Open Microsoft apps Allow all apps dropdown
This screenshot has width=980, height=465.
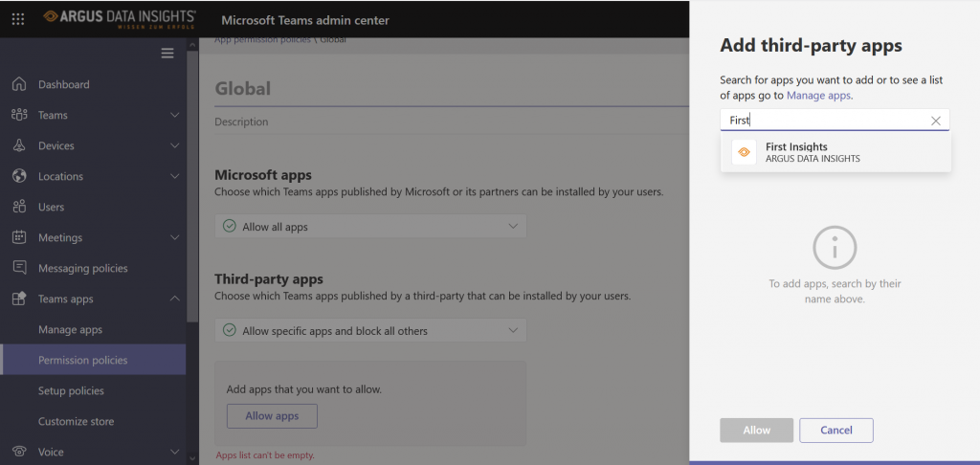(370, 226)
